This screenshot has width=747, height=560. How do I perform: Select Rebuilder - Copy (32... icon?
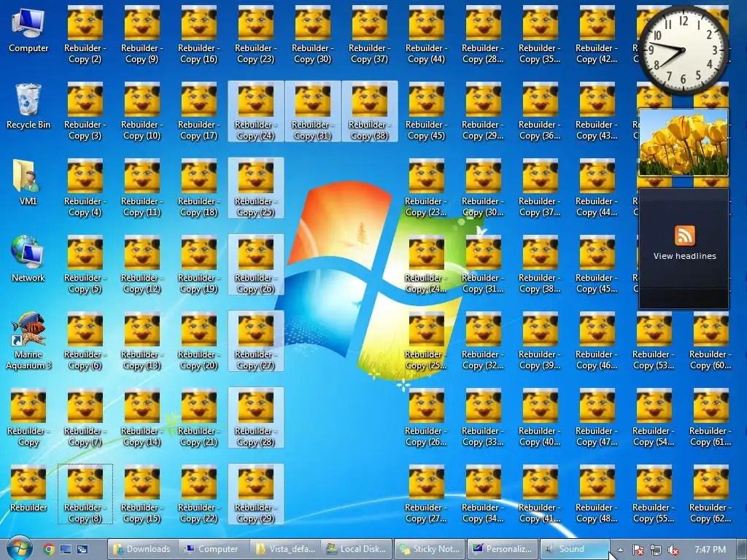pos(483,341)
